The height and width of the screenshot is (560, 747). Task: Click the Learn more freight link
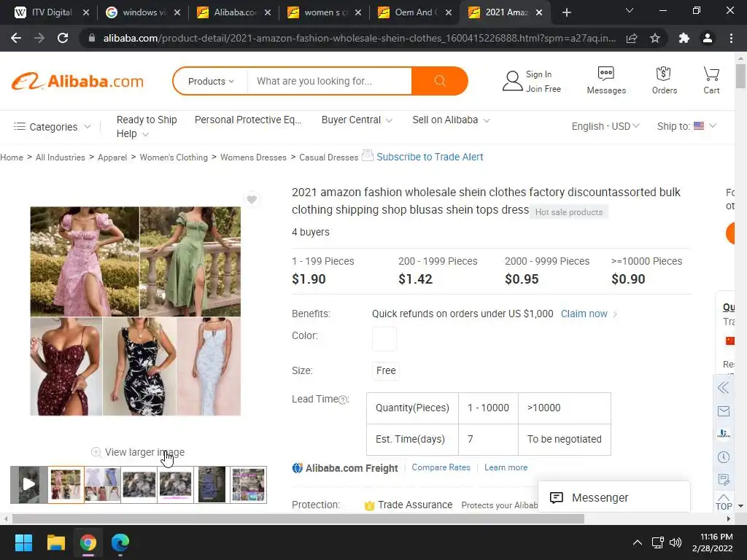tap(506, 467)
